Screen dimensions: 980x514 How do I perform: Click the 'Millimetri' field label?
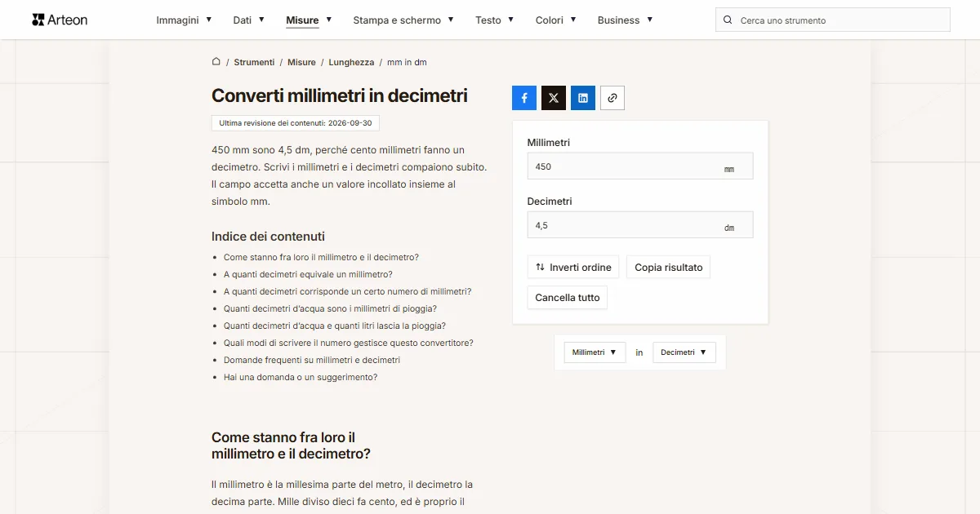coord(549,143)
